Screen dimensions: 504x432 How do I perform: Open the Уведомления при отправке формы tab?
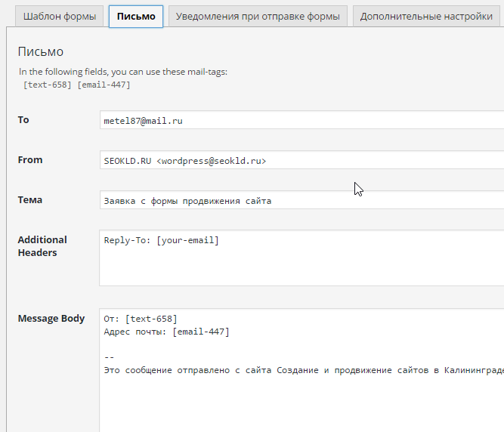click(258, 16)
